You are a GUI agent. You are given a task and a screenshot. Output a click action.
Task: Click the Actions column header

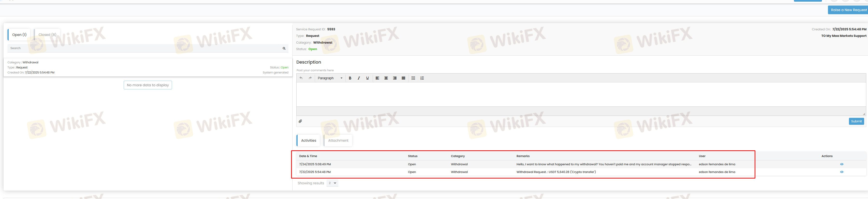point(827,156)
